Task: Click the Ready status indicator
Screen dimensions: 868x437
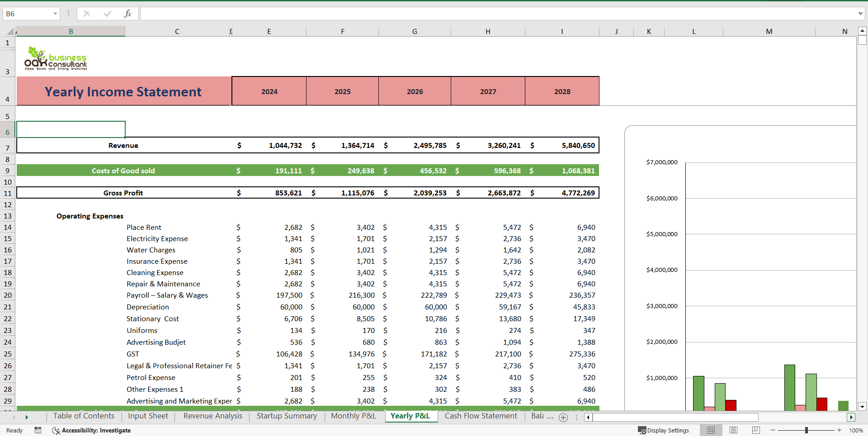Action: [x=14, y=430]
